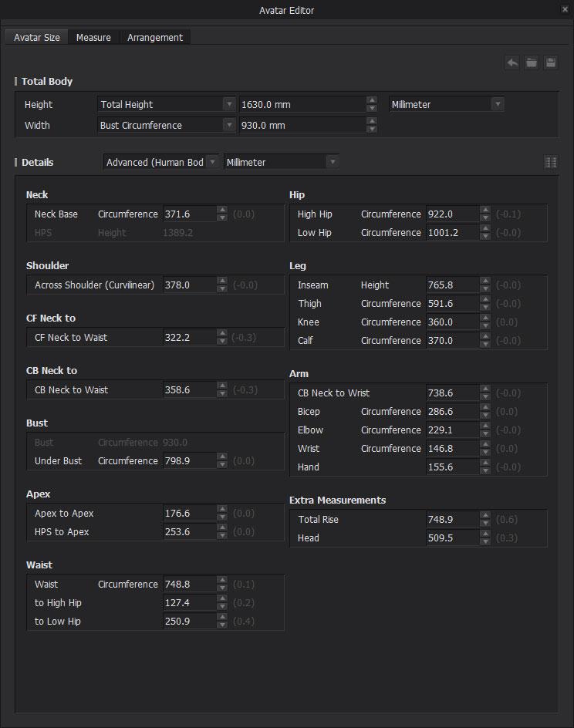The width and height of the screenshot is (574, 728).
Task: Open the Arrangement tab
Action: 155,37
